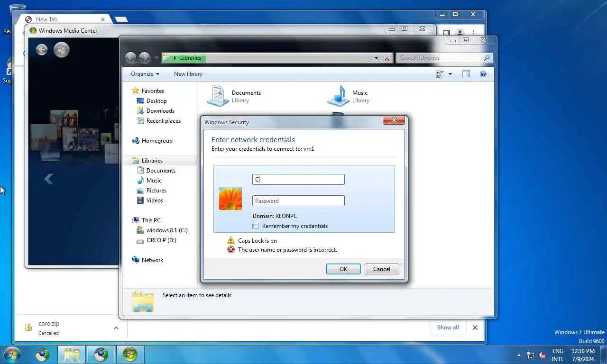Image resolution: width=607 pixels, height=364 pixels.
Task: Click the OK button in Windows Security
Action: pos(343,269)
